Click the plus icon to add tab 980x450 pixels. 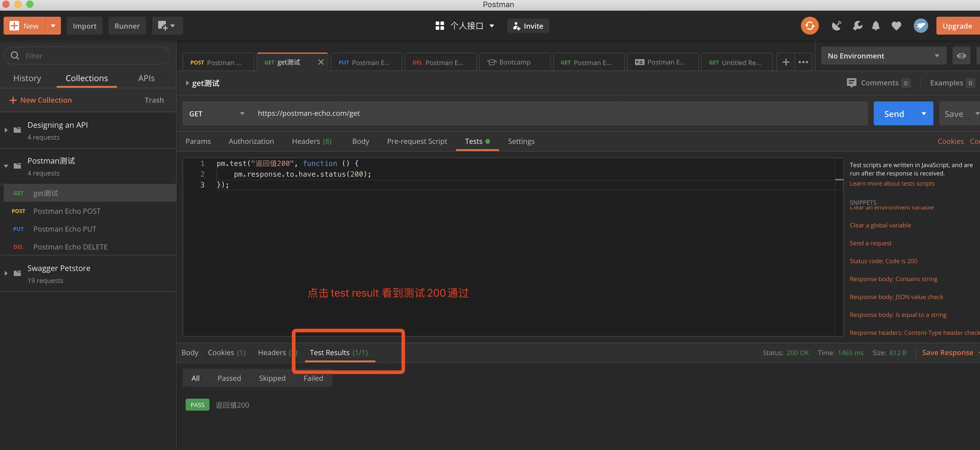[x=786, y=62]
